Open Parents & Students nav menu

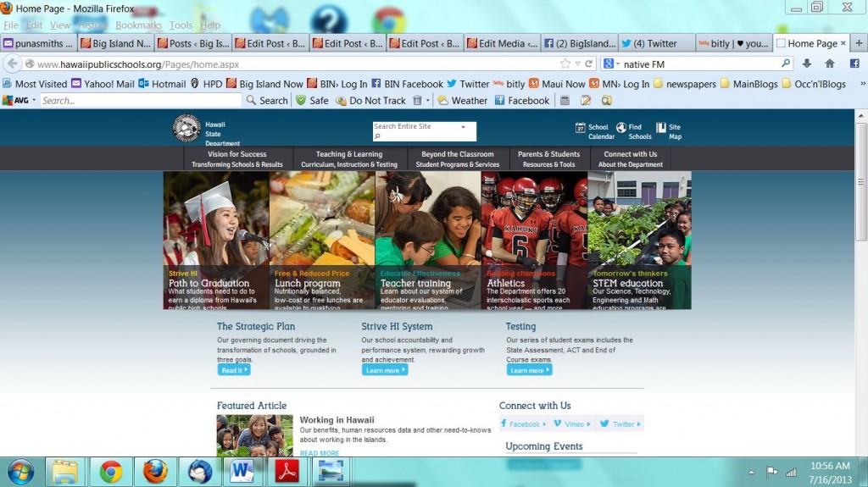548,159
